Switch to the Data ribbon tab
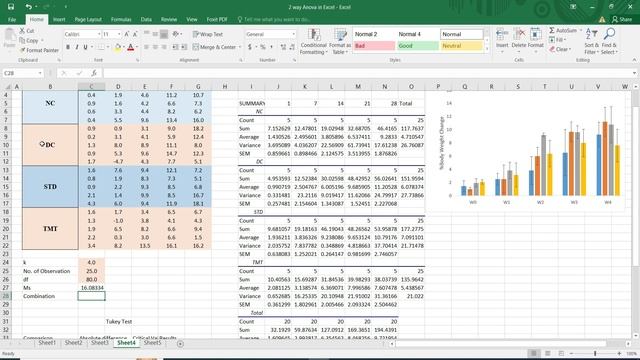640x360 pixels. (146, 19)
